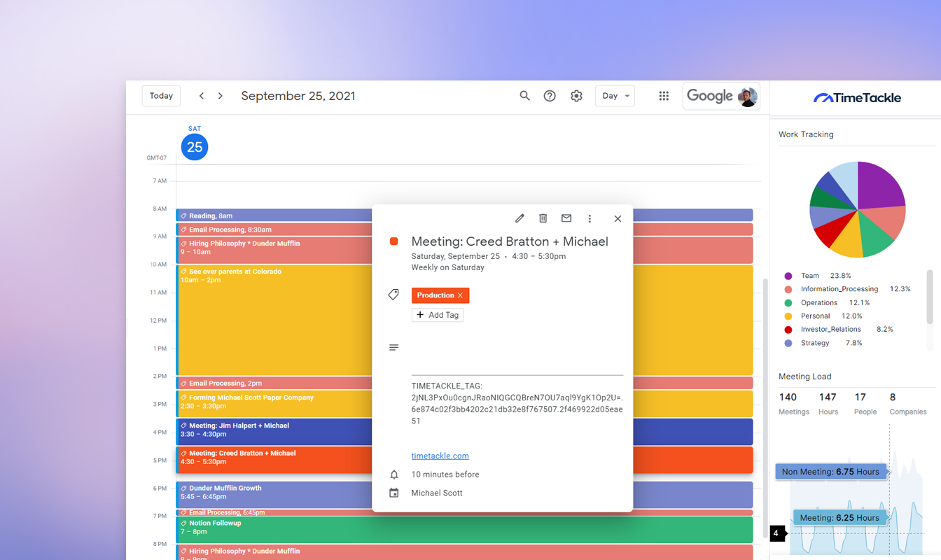Open the settings gear menu

(576, 96)
